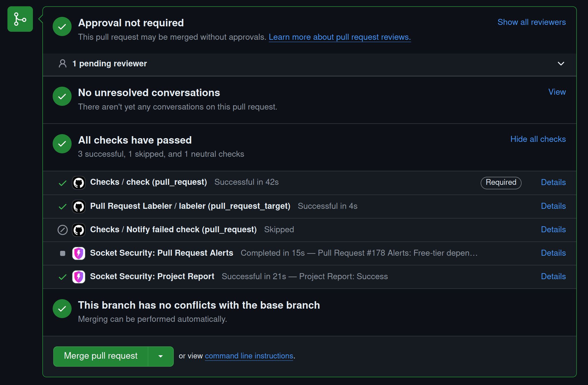588x385 pixels.
Task: Click GitHub logo beside Checks / check row
Action: tap(79, 183)
